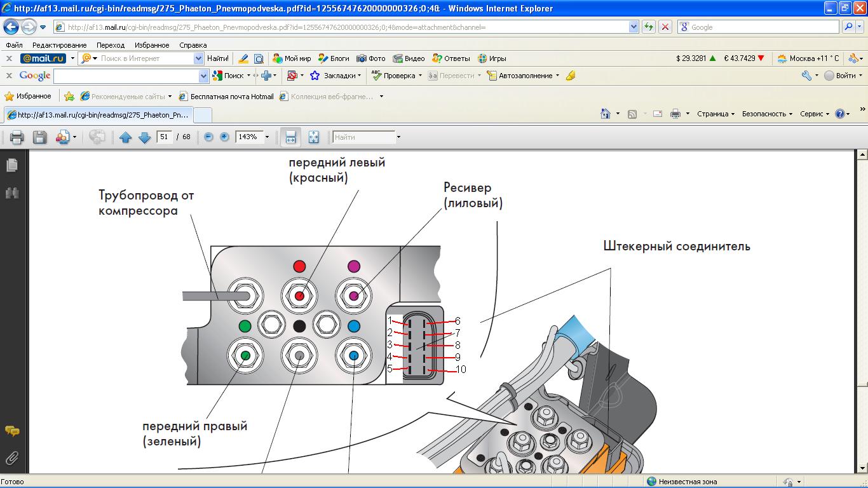Click the PDF page number field
Image resolution: width=868 pixels, height=488 pixels.
click(x=165, y=137)
